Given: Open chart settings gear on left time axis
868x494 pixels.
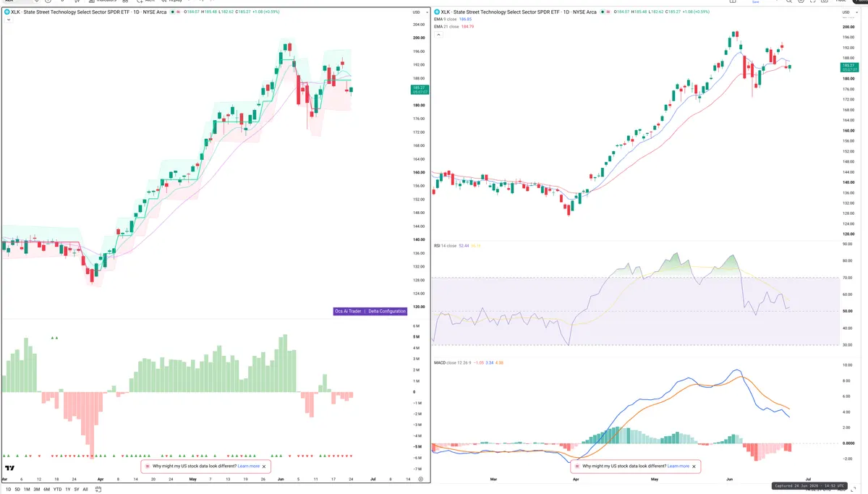Looking at the screenshot, I should (420, 479).
